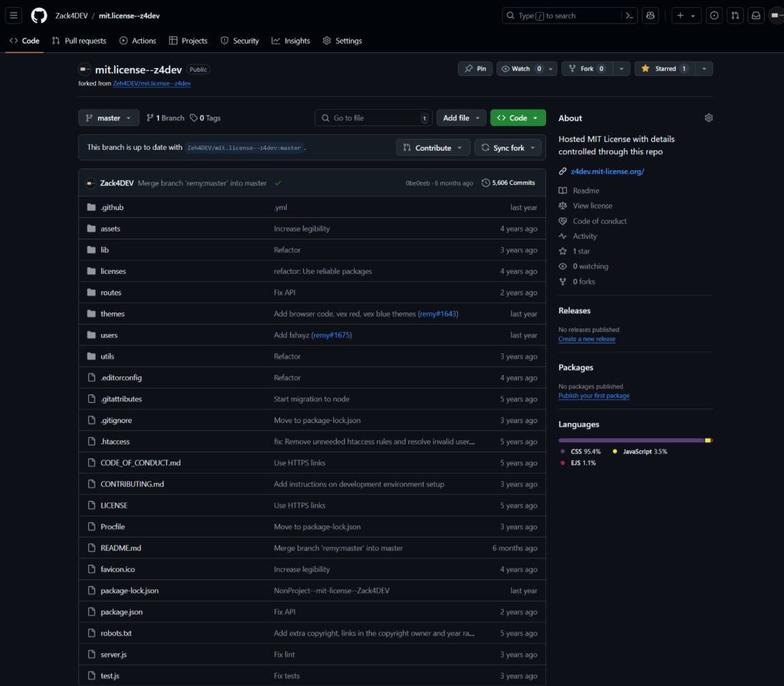Open the Issues icon in header
The width and height of the screenshot is (784, 686).
[x=714, y=16]
